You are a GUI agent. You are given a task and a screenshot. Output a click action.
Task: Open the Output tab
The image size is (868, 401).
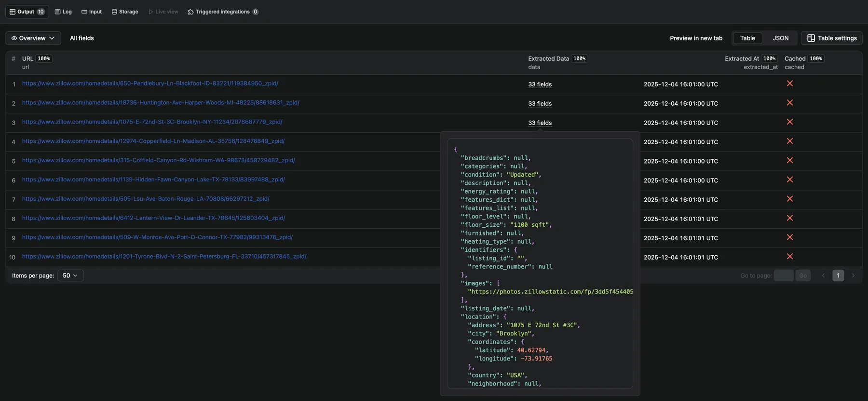coord(27,12)
